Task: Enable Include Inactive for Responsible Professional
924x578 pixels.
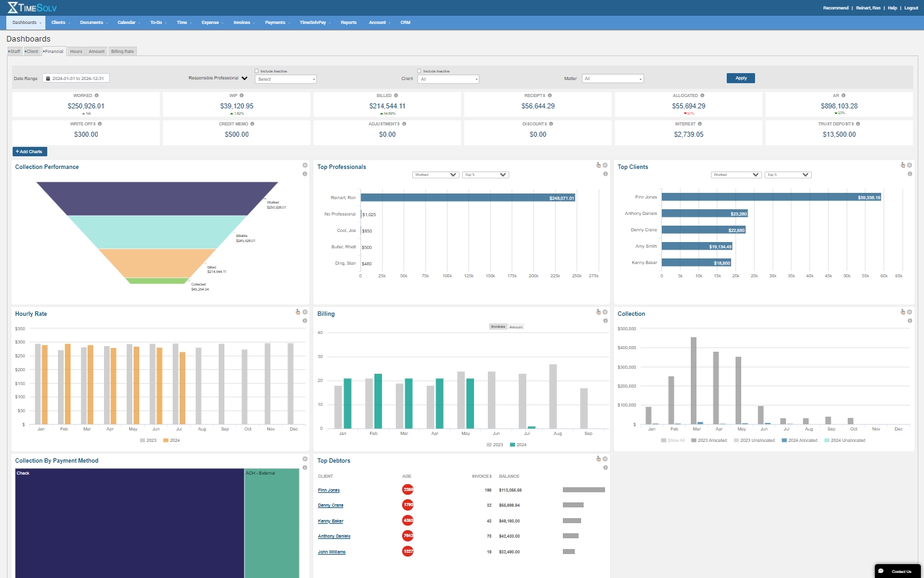Action: [x=257, y=71]
